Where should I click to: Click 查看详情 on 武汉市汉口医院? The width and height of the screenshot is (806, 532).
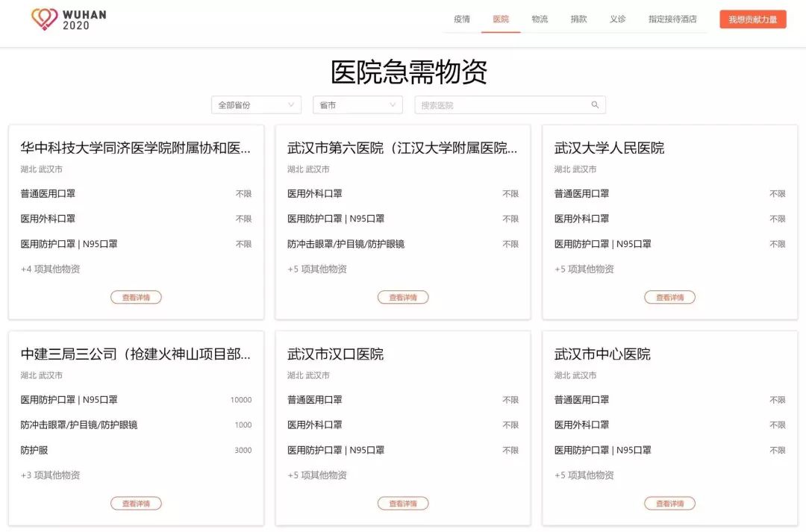click(403, 503)
